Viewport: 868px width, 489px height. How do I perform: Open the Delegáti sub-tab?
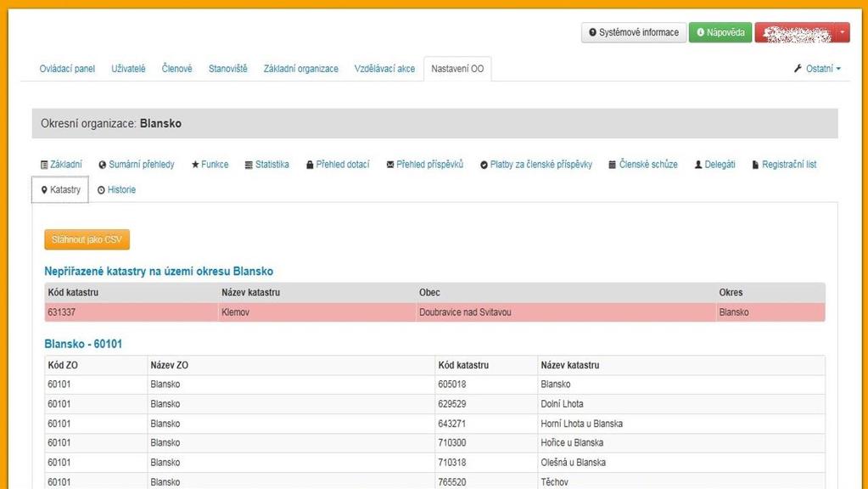click(x=714, y=165)
